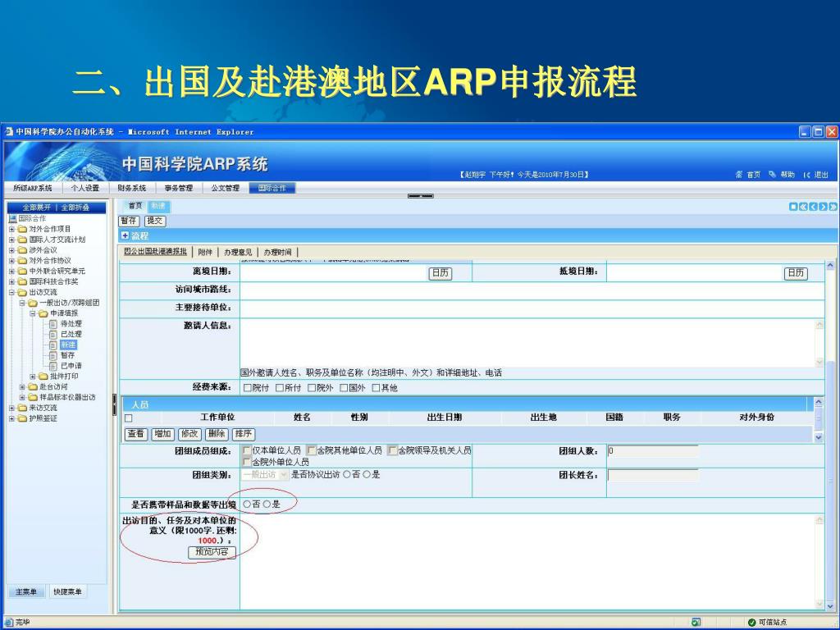Viewport: 840px width, 630px height.
Task: Check the 其他 funding source checkbox
Action: (376, 388)
